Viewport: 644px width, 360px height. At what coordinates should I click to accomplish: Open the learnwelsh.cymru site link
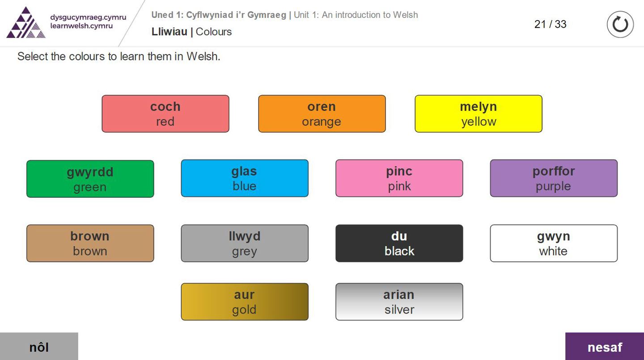81,26
